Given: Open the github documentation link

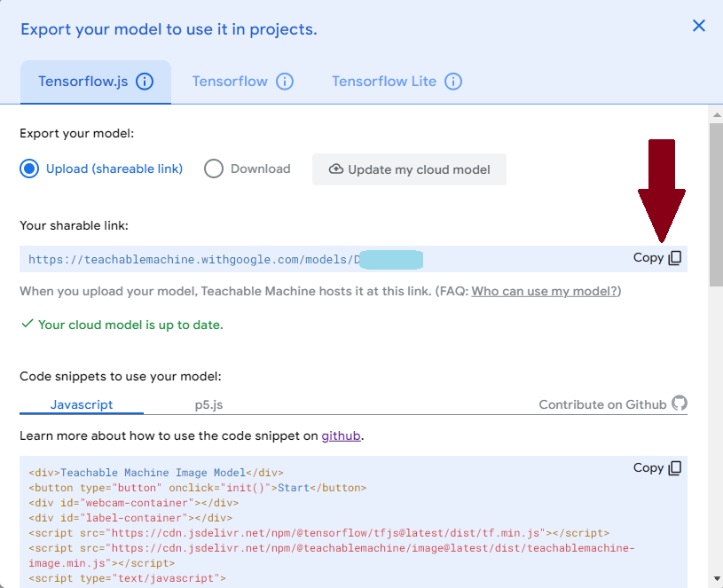Looking at the screenshot, I should (341, 436).
